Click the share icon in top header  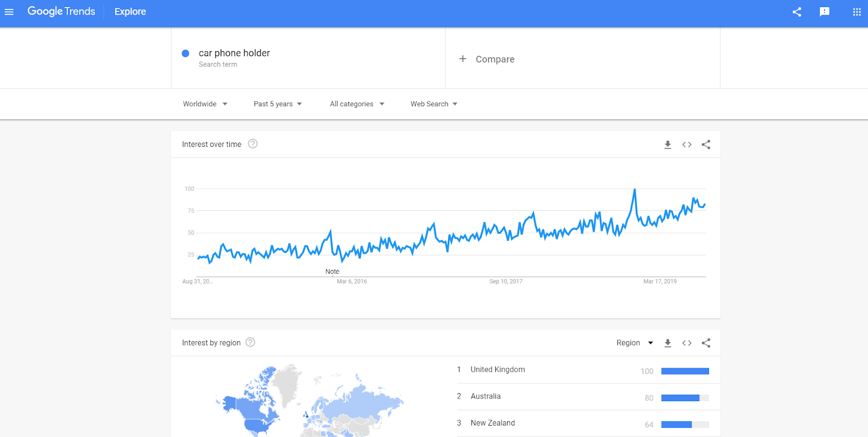pyautogui.click(x=796, y=12)
